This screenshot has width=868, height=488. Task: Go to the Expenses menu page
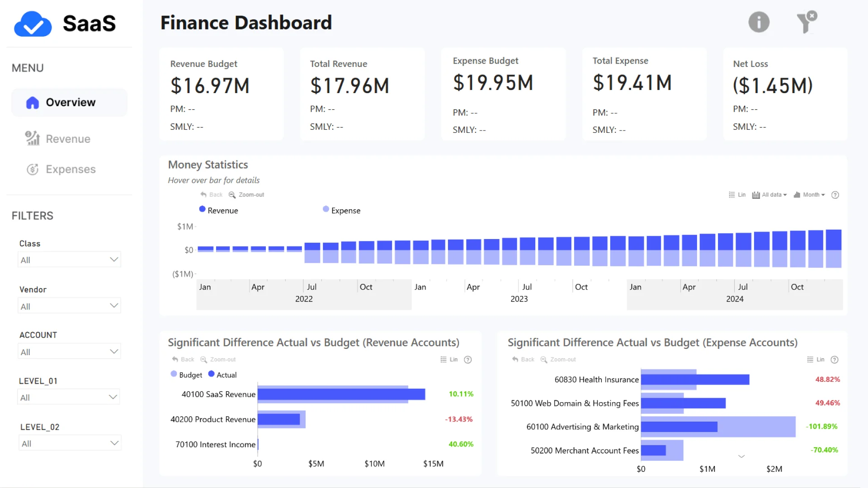(71, 169)
